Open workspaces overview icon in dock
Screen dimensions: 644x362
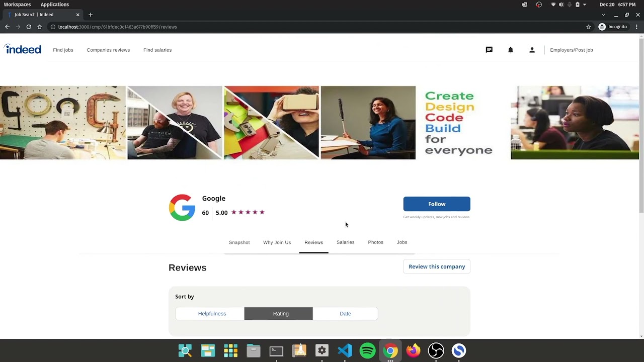pyautogui.click(x=208, y=350)
